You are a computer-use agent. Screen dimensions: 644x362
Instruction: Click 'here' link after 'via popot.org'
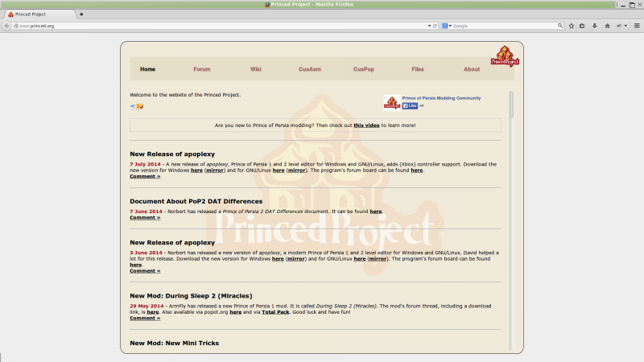coord(235,312)
